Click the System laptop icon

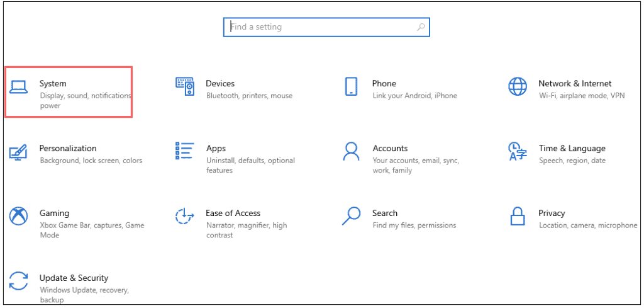click(x=18, y=87)
